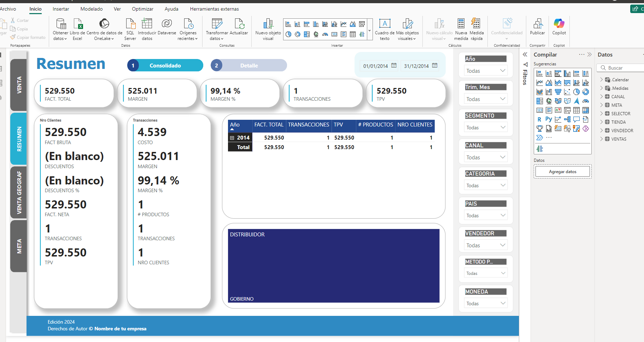Image resolution: width=644 pixels, height=342 pixels.
Task: Open the Modelado ribbon tab
Action: (x=92, y=9)
